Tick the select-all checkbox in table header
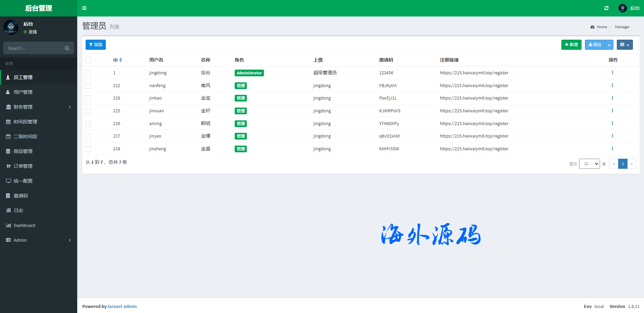644x313 pixels. point(88,60)
